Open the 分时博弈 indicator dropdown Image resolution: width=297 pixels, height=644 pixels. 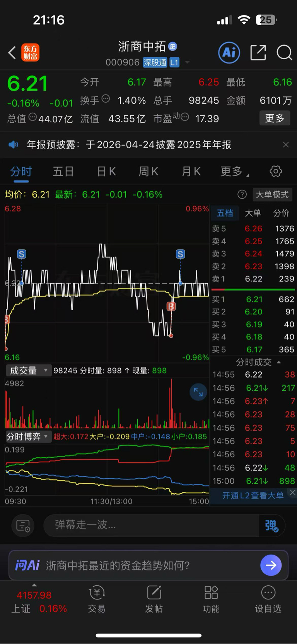29,437
